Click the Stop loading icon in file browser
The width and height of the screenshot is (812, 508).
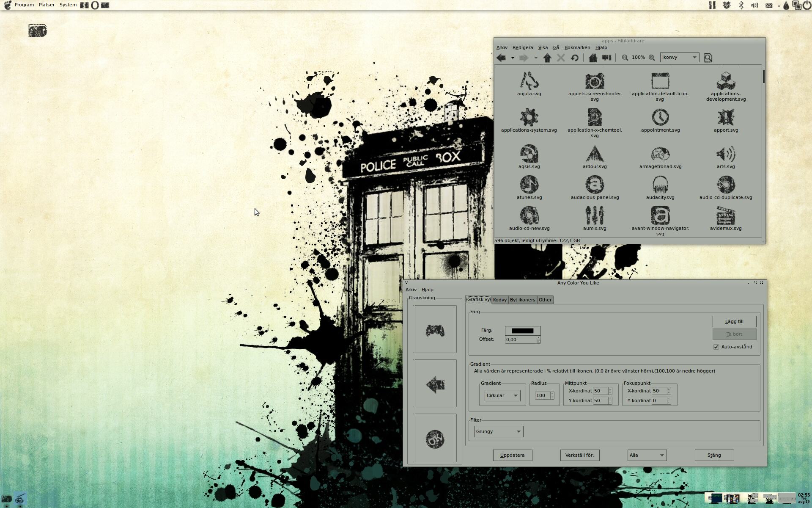point(561,58)
